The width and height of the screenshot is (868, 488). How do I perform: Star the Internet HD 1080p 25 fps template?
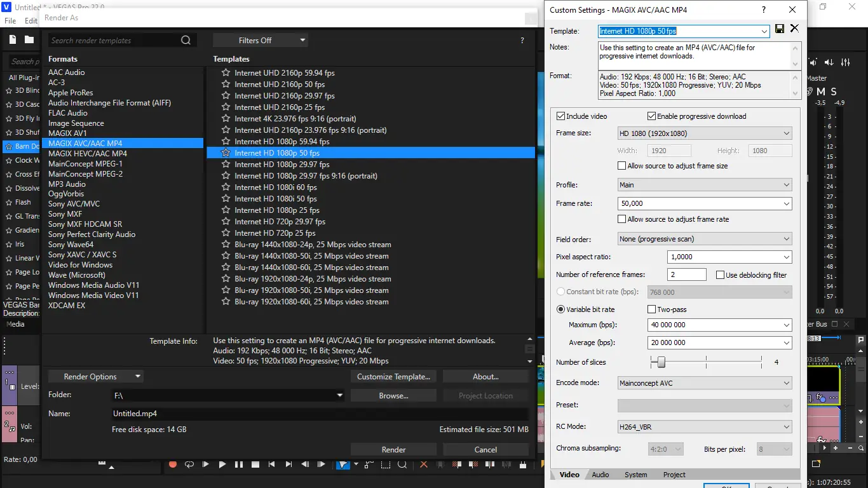tap(226, 210)
